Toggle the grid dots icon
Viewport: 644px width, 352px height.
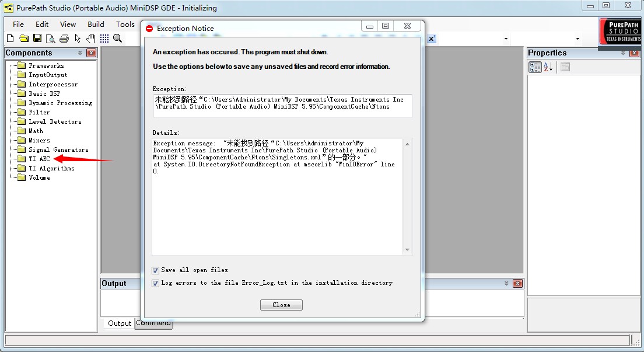[104, 39]
